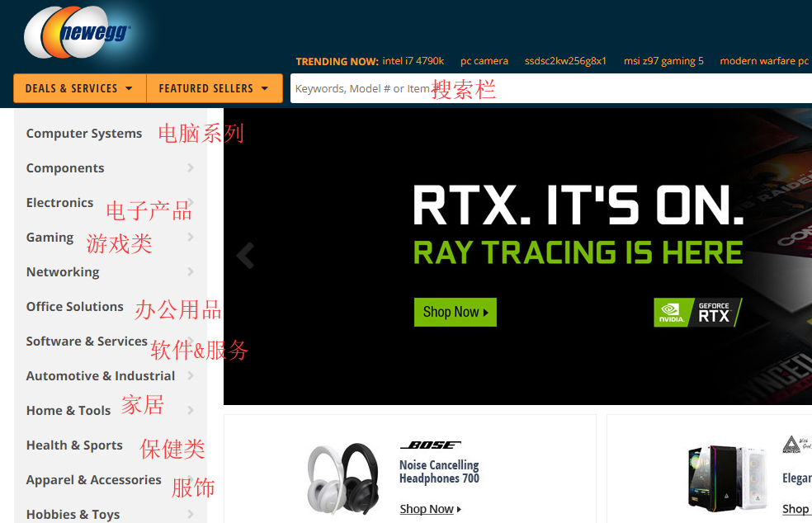Select the Gaming category
The height and width of the screenshot is (523, 812).
pyautogui.click(x=50, y=238)
